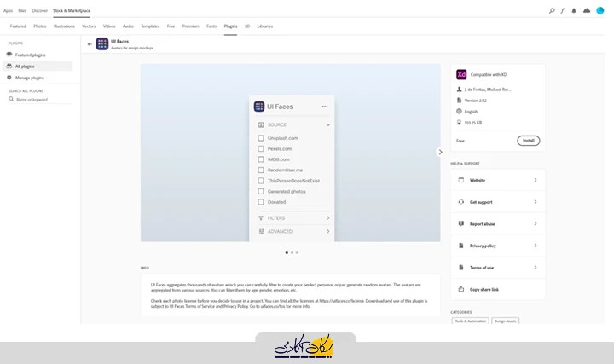Image resolution: width=614 pixels, height=364 pixels.
Task: Click the back arrow beside UI Faces
Action: [x=90, y=43]
